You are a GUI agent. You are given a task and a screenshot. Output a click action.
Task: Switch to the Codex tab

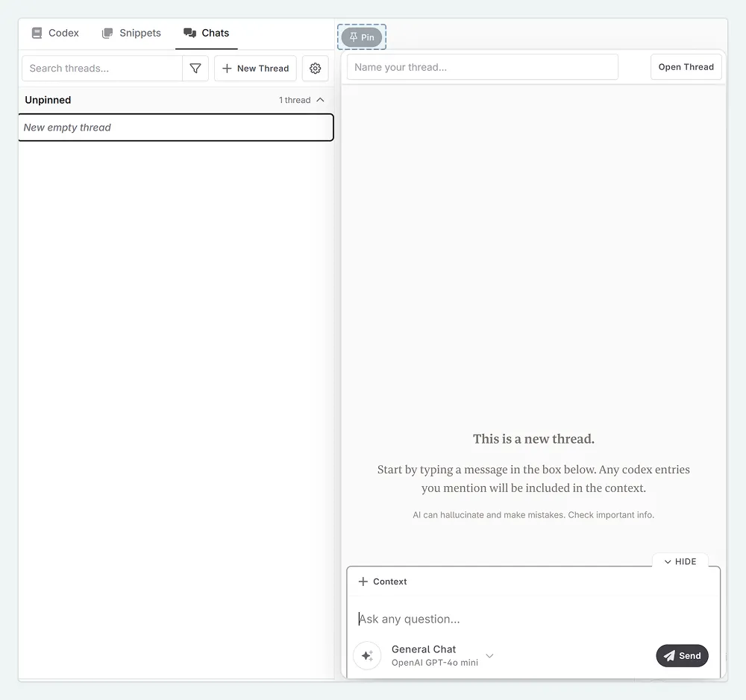tap(55, 33)
